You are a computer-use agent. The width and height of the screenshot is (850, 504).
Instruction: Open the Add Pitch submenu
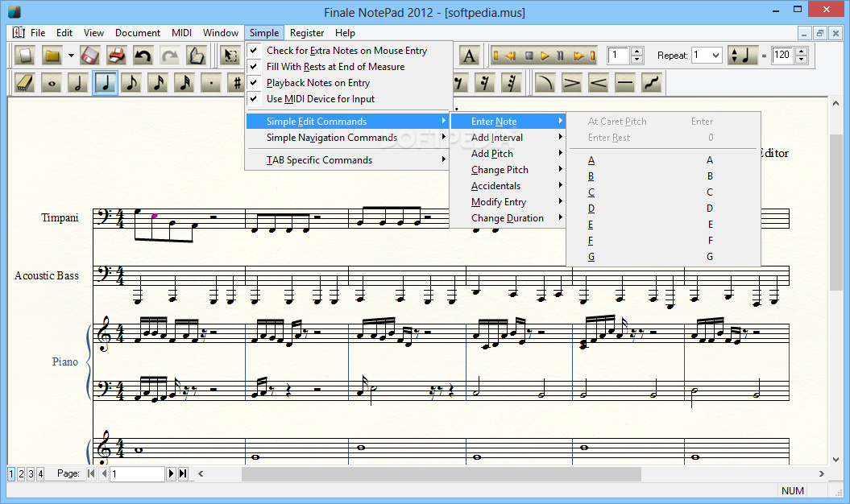[x=508, y=154]
